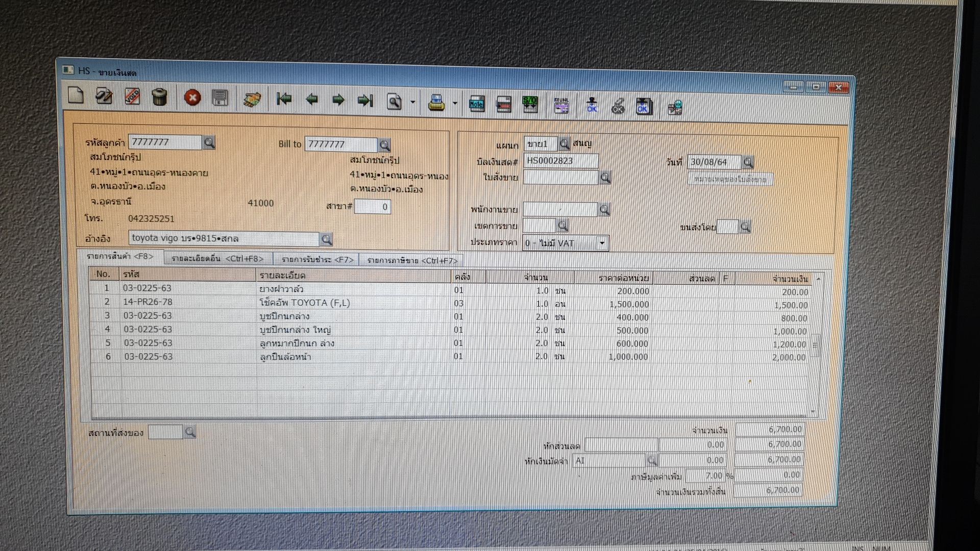980x551 pixels.
Task: Click the หมายเหตุของใบสั่งขาย button
Action: coord(730,179)
